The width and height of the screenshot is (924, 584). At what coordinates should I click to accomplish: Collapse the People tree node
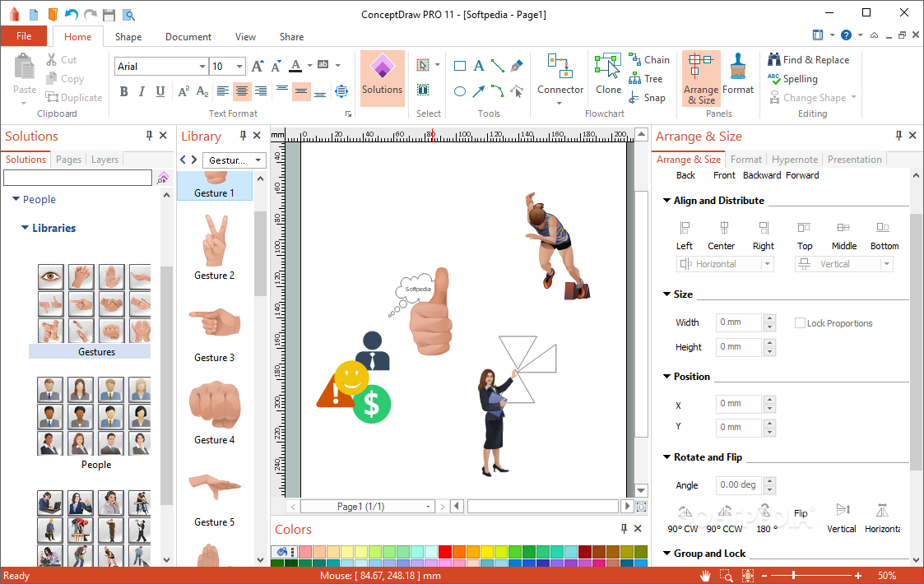click(16, 199)
